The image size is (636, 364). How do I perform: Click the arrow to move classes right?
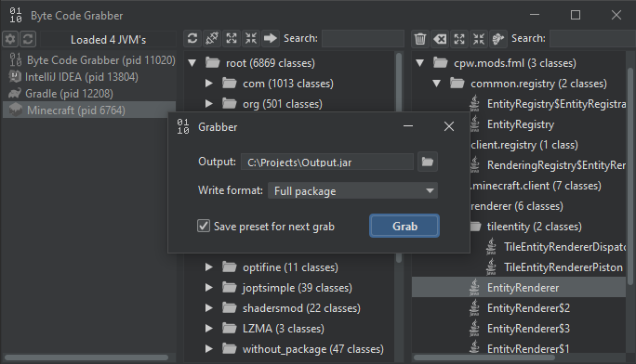271,38
